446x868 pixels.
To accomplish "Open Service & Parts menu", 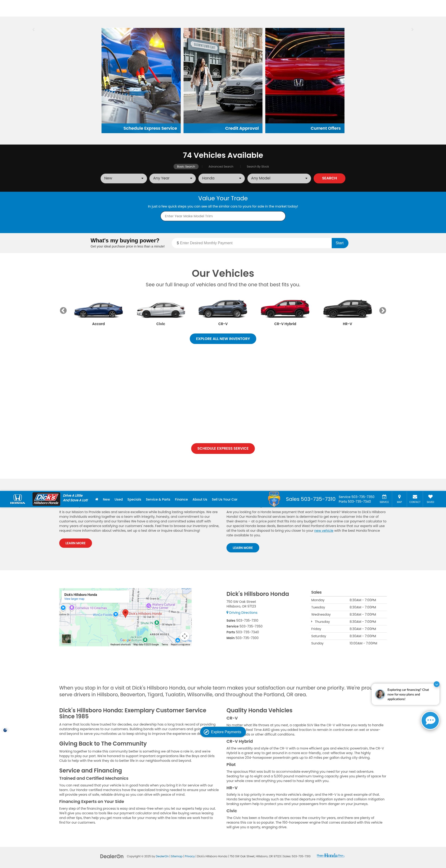I will [158, 499].
